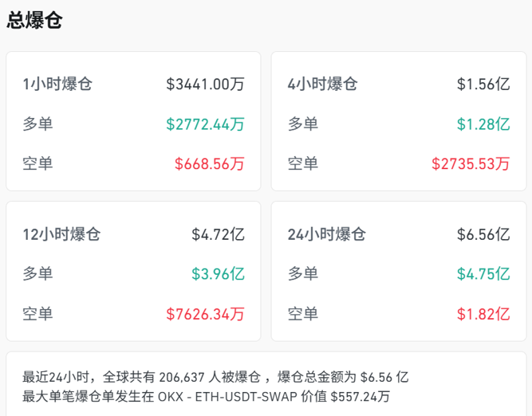Select the 4小时爆仓 card title

322,84
